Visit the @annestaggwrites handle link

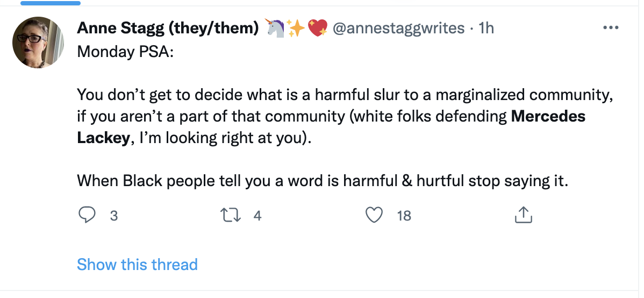(x=398, y=28)
